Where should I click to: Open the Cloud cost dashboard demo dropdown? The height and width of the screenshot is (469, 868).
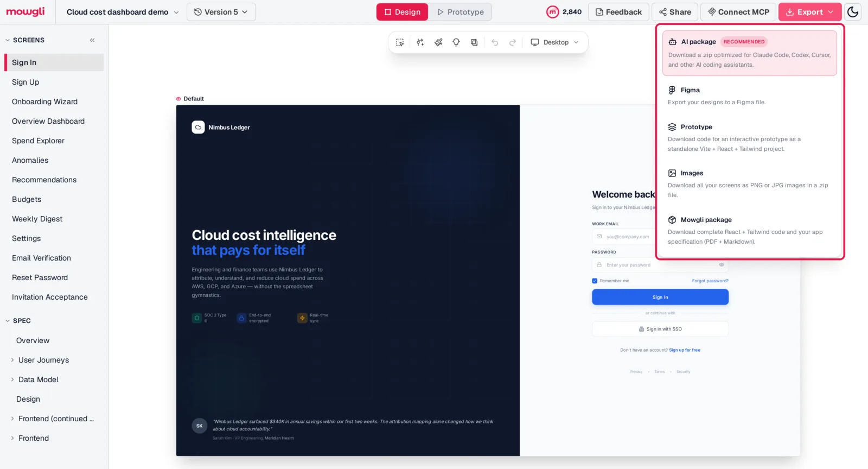(x=123, y=12)
